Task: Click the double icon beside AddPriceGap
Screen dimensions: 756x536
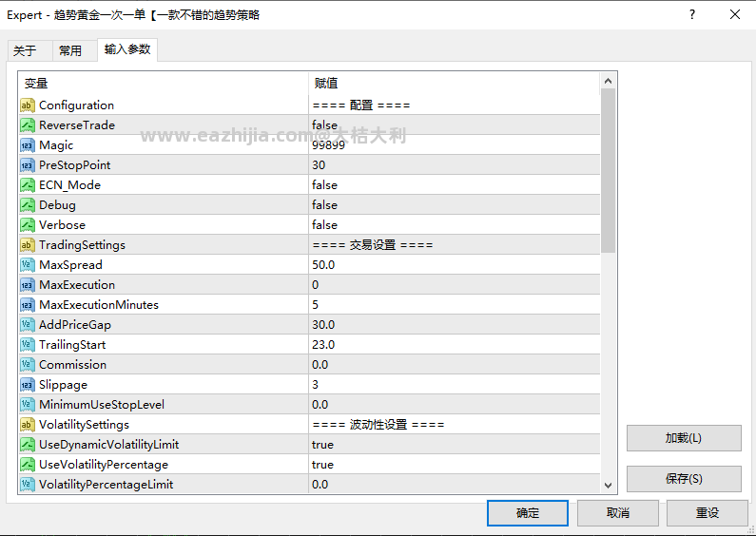Action: coord(28,325)
